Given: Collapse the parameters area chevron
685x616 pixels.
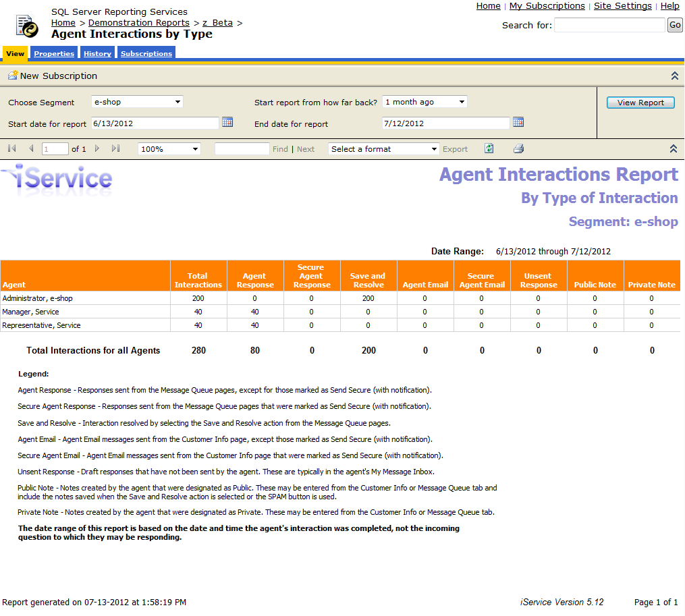Looking at the screenshot, I should [674, 76].
